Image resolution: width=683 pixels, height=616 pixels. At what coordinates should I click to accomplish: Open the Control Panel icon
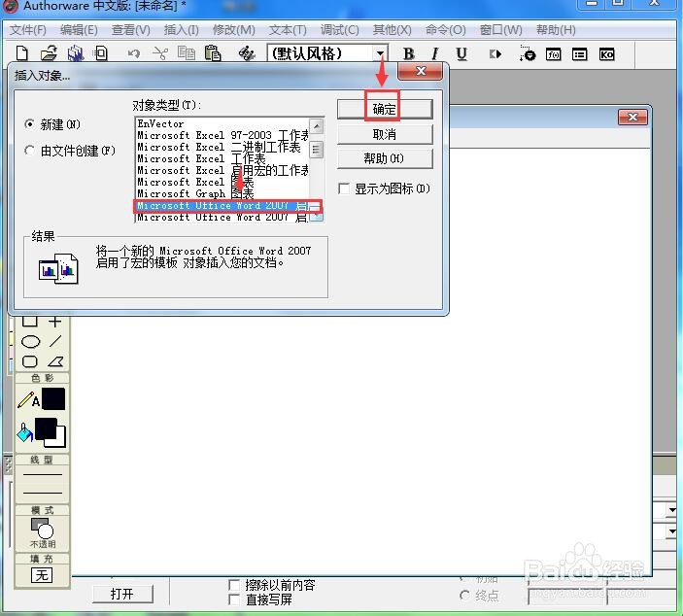click(x=527, y=53)
